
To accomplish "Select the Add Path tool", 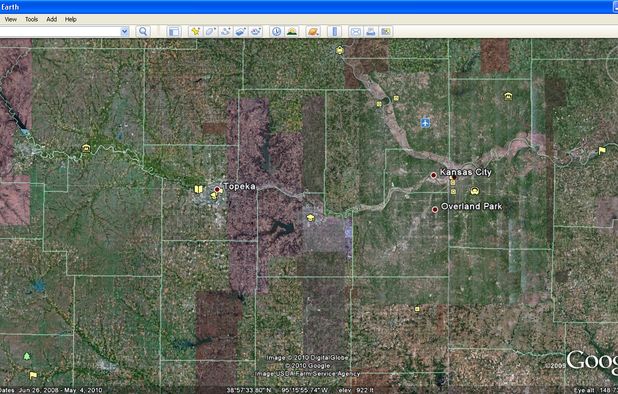I will click(x=225, y=32).
